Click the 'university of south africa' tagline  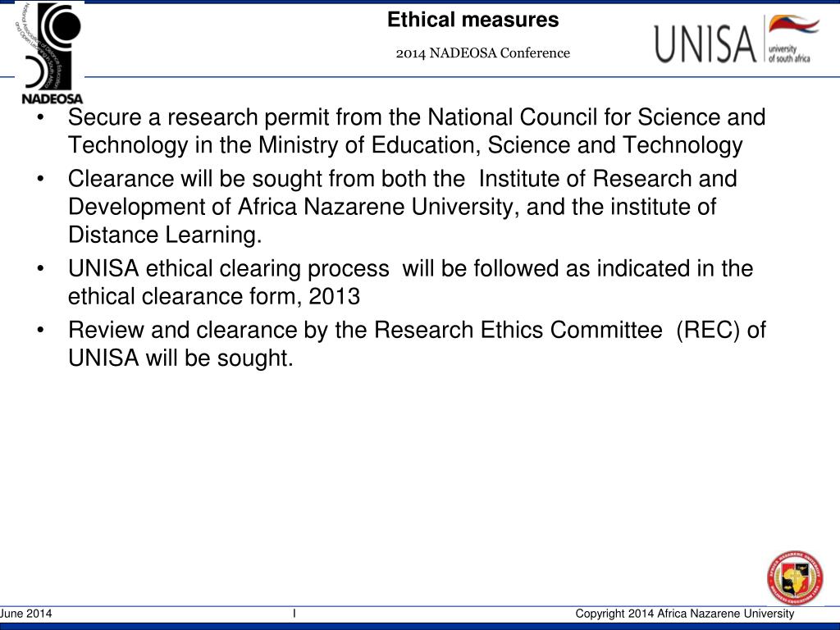[x=789, y=53]
